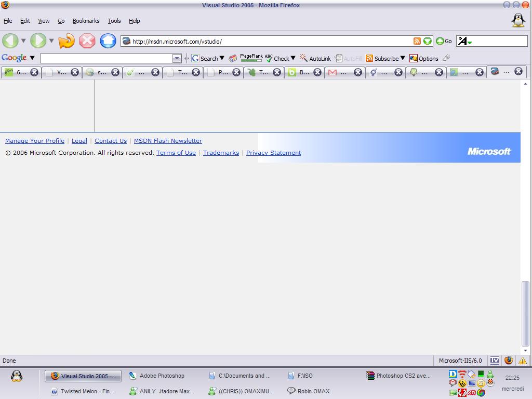This screenshot has height=399, width=532.
Task: Switch to Robin OMAX chat in taskbar
Action: click(x=308, y=391)
